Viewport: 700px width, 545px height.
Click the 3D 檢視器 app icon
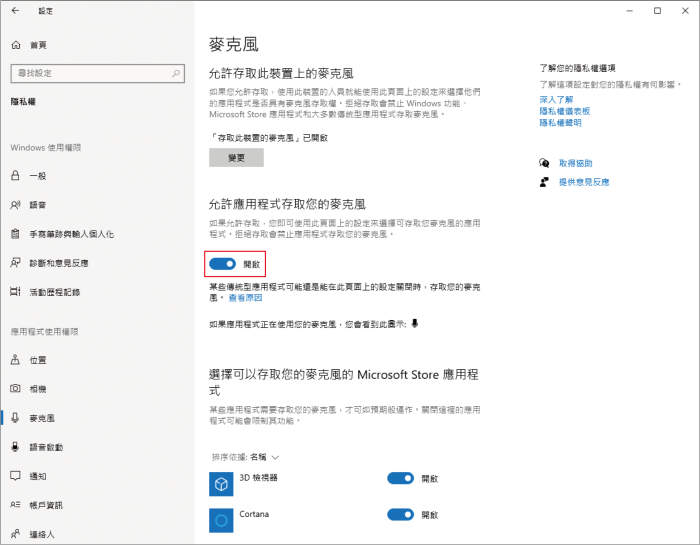[x=221, y=484]
